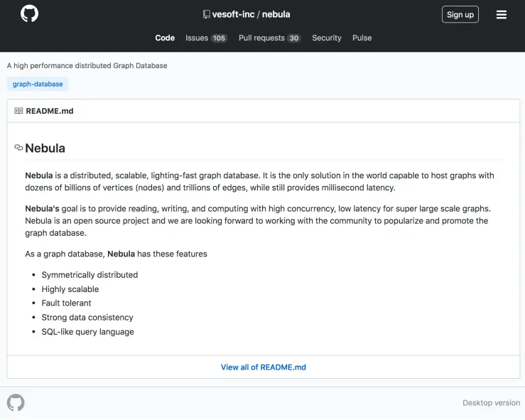The height and width of the screenshot is (420, 525).
Task: Open the nebula repository name link
Action: 276,14
